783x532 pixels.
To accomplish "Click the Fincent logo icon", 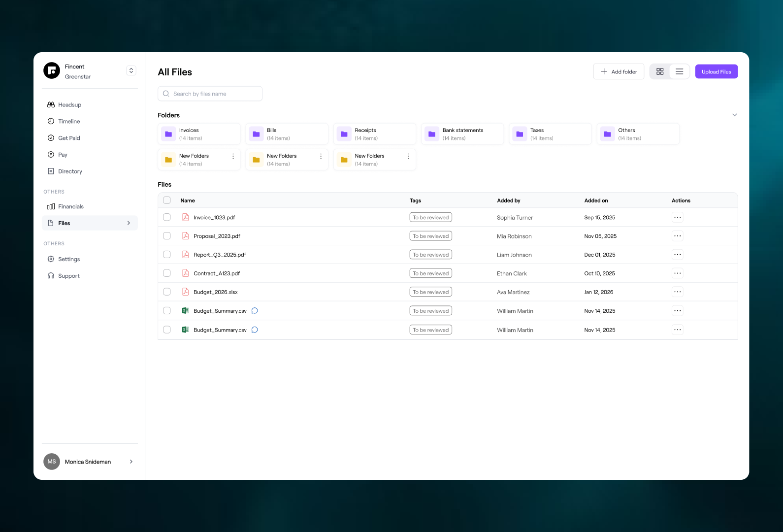I will coord(52,70).
